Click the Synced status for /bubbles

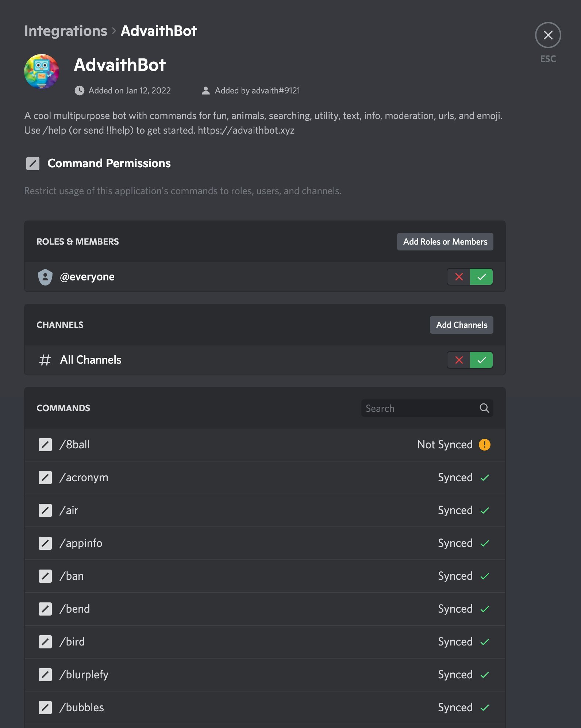click(455, 708)
